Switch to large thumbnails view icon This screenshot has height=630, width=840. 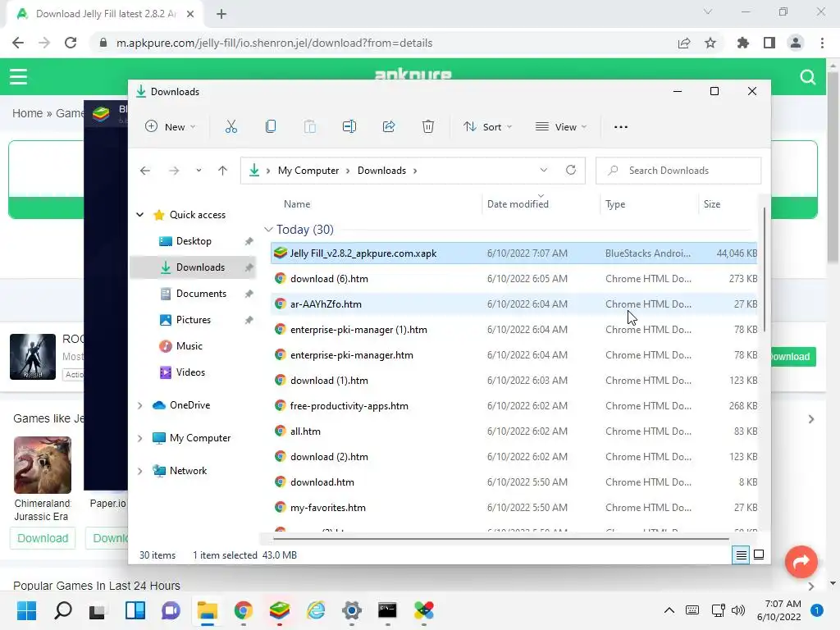coord(759,555)
